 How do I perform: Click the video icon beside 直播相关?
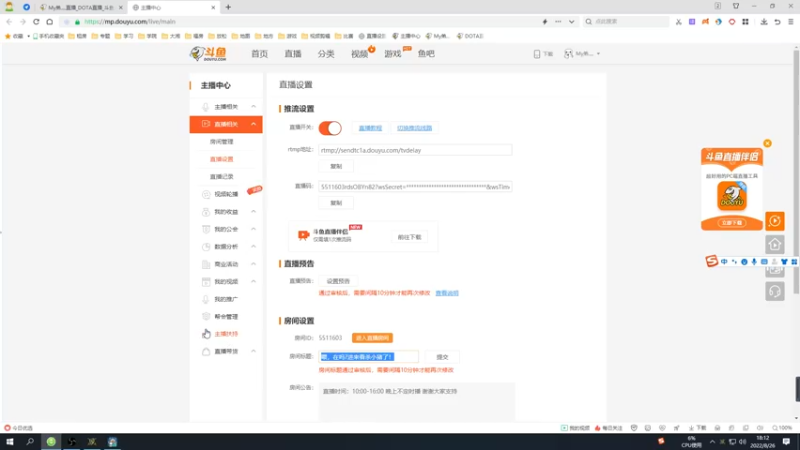tap(206, 124)
